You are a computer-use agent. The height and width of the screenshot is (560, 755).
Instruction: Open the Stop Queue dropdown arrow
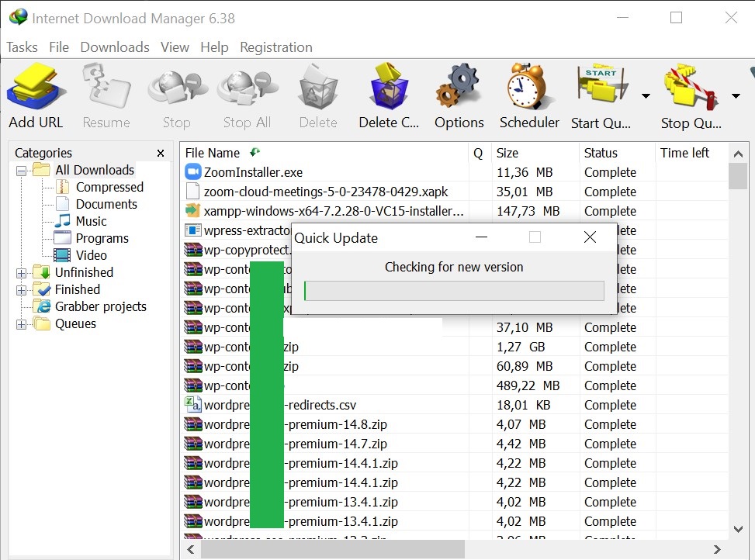click(x=736, y=96)
